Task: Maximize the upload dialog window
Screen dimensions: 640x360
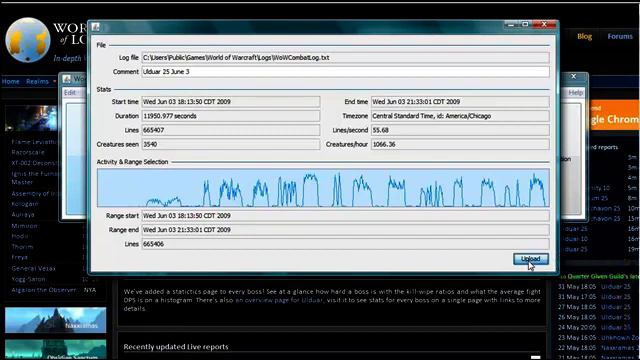Action: click(525, 24)
